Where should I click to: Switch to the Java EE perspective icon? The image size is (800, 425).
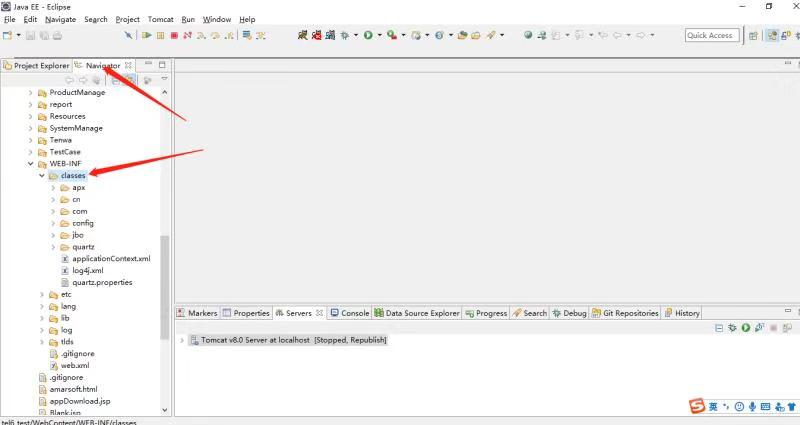(772, 35)
